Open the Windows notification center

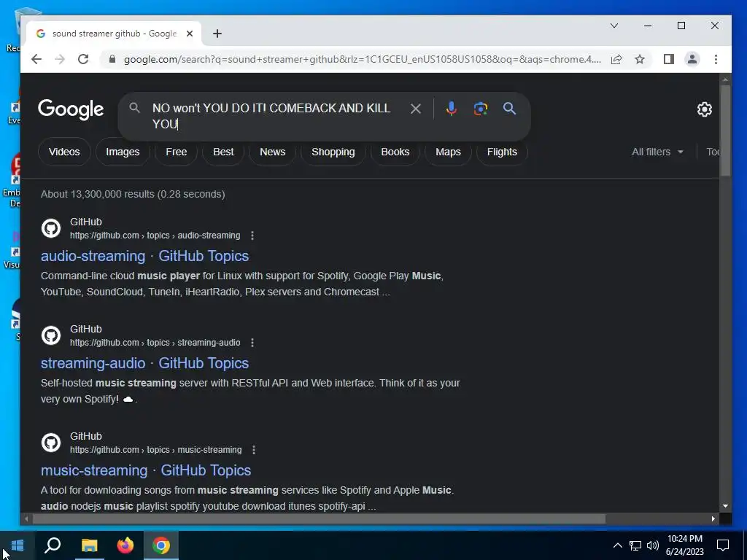pos(723,545)
